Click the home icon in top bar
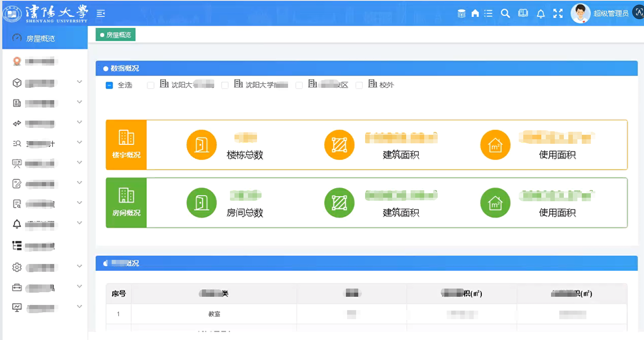The image size is (644, 340). [x=475, y=14]
